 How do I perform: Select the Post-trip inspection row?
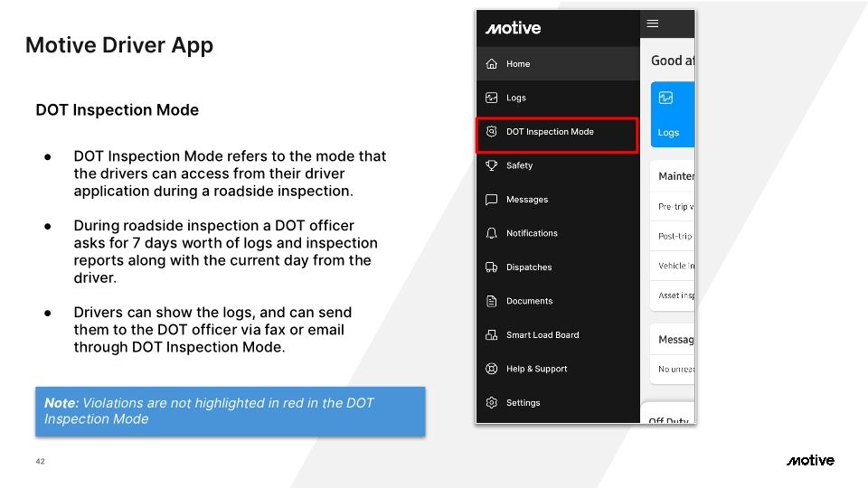tap(673, 236)
